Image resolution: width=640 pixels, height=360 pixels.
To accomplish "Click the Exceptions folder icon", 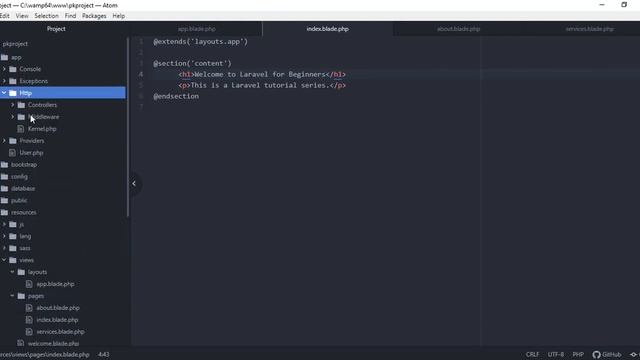I will click(13, 81).
